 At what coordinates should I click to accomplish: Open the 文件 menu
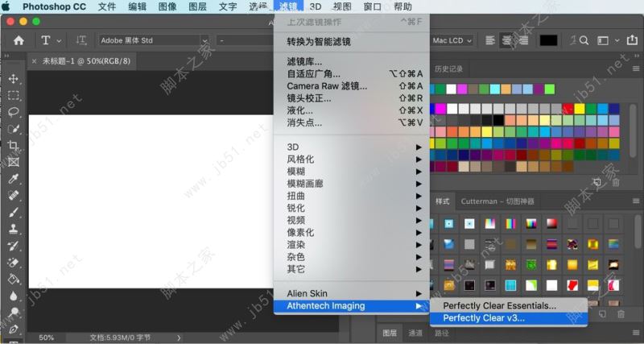click(x=107, y=6)
